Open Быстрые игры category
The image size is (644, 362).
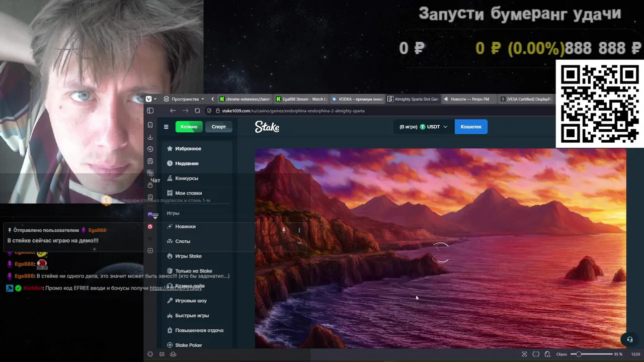coord(188,316)
